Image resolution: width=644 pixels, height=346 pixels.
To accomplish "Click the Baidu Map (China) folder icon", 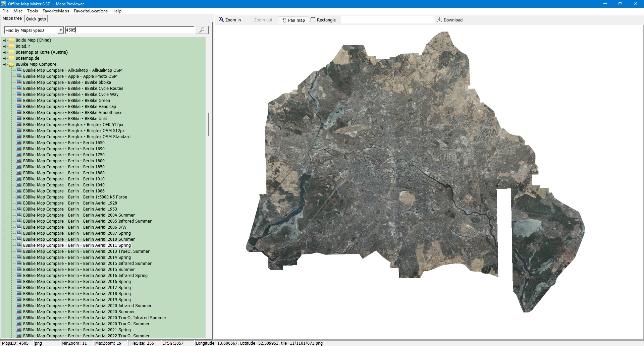I will [11, 40].
